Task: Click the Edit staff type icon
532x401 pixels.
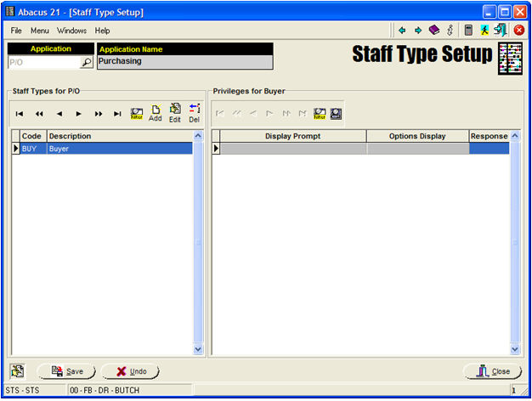Action: pos(175,113)
